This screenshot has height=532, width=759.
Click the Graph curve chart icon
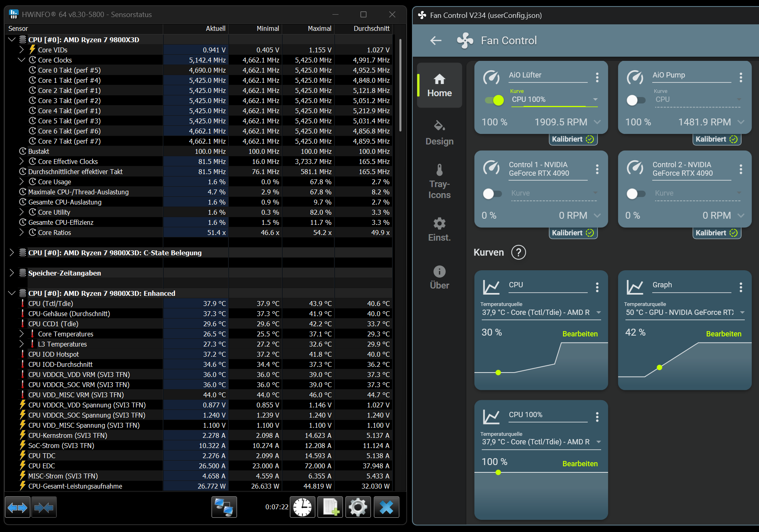click(x=635, y=287)
